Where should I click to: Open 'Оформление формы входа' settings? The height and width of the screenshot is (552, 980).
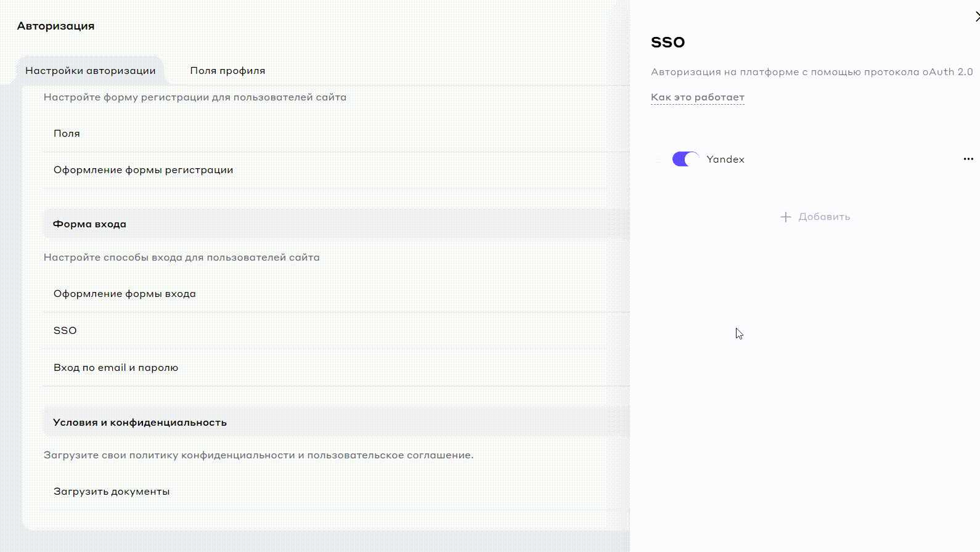coord(125,294)
